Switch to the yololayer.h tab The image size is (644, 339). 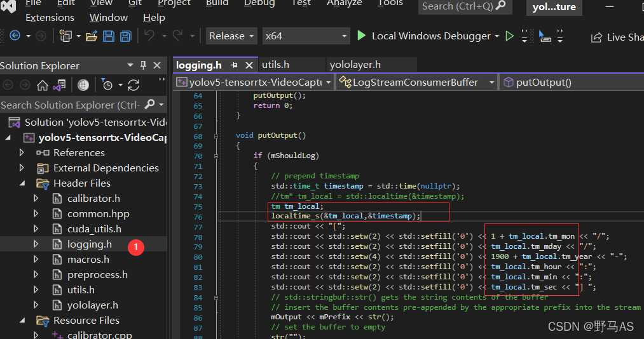pyautogui.click(x=355, y=65)
